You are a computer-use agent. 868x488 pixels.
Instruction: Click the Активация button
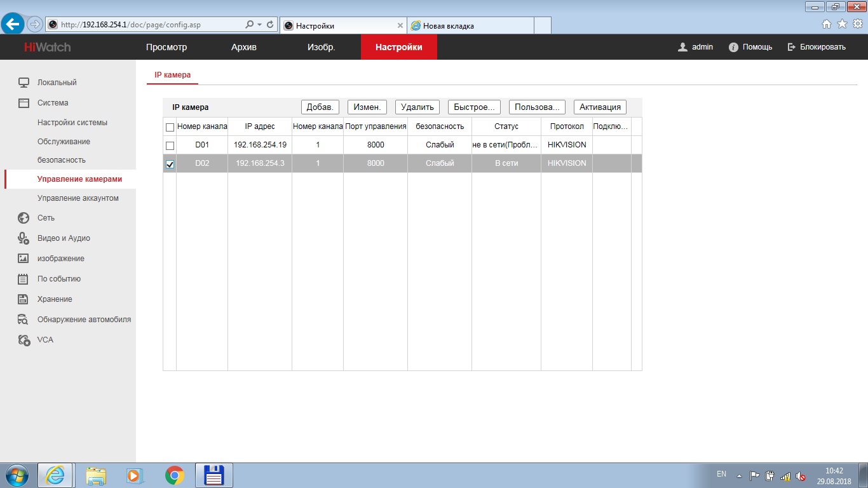pyautogui.click(x=600, y=107)
